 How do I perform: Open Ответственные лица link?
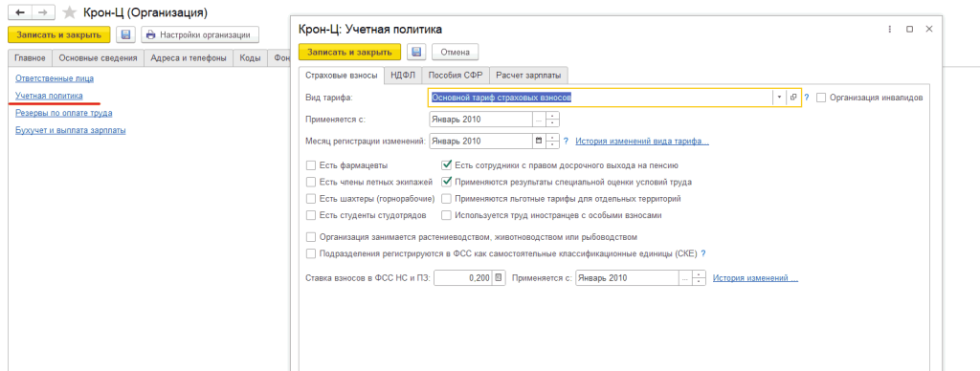coord(55,78)
